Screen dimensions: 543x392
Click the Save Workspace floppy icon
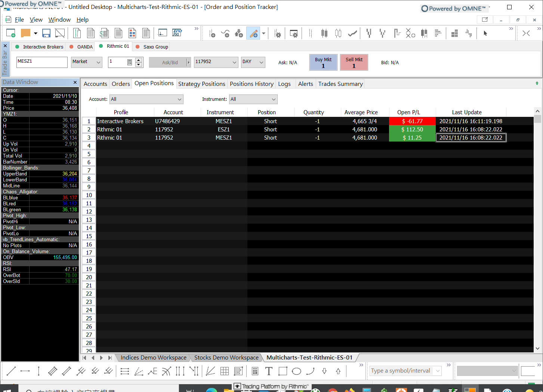point(46,33)
